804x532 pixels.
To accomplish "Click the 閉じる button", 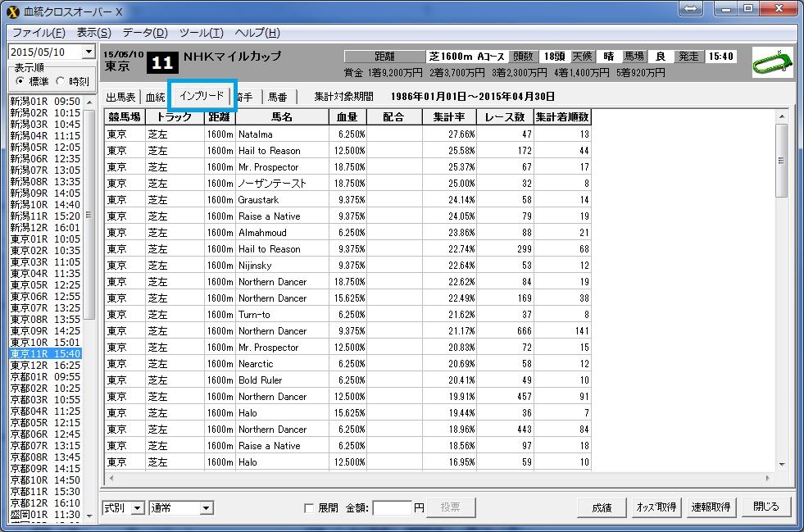I will click(x=765, y=507).
